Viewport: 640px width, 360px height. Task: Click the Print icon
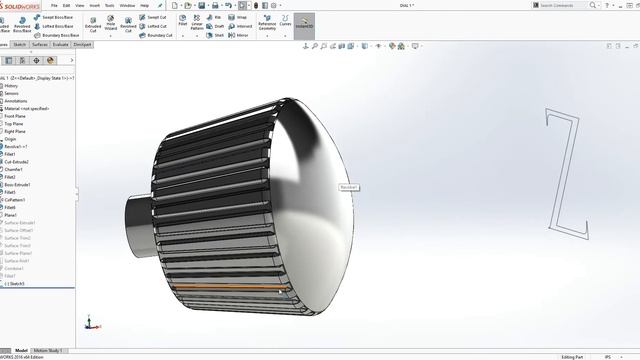coord(215,5)
